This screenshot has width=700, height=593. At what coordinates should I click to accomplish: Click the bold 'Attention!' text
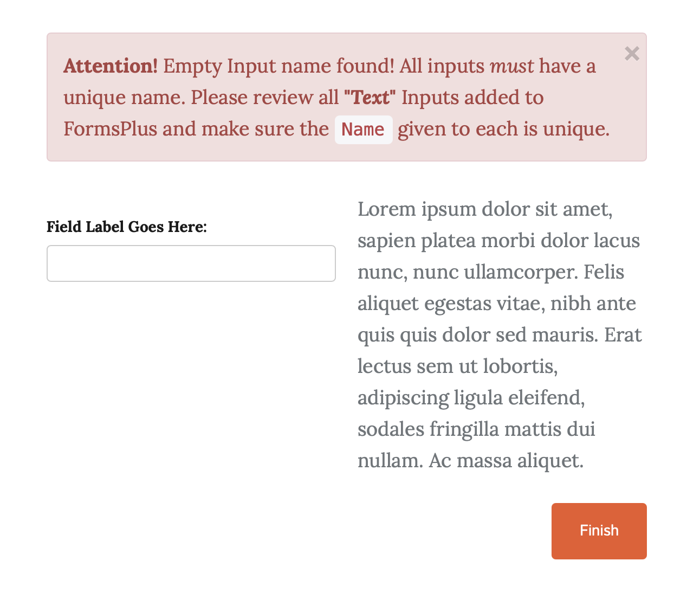111,66
